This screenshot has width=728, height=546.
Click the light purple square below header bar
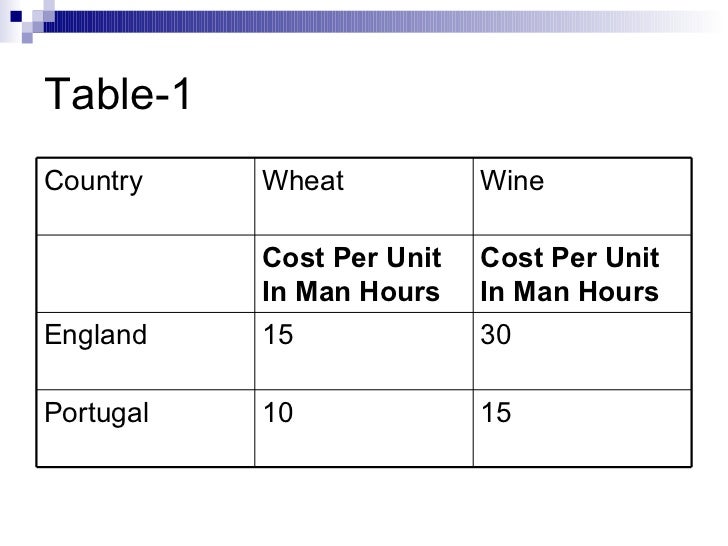click(x=27, y=38)
